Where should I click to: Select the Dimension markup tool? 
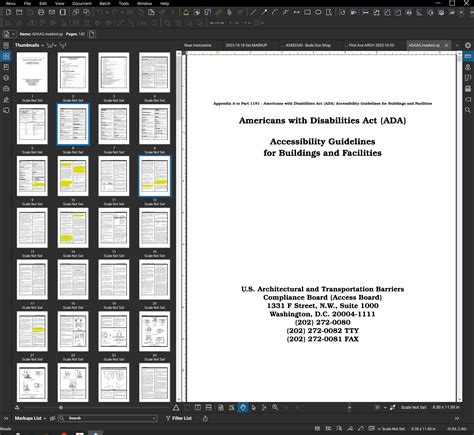(x=296, y=12)
